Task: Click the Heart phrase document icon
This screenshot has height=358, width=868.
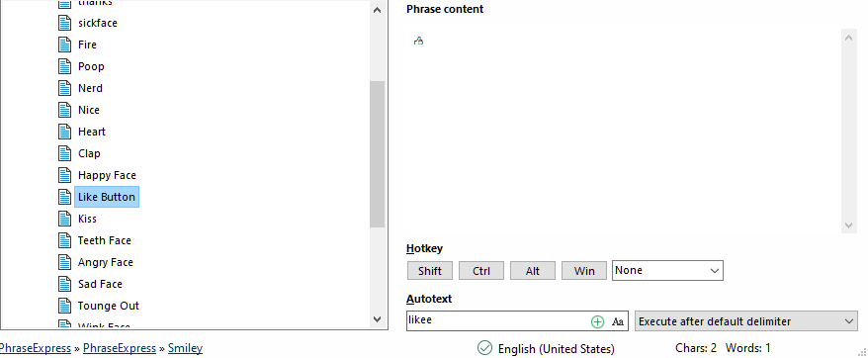Action: [65, 132]
